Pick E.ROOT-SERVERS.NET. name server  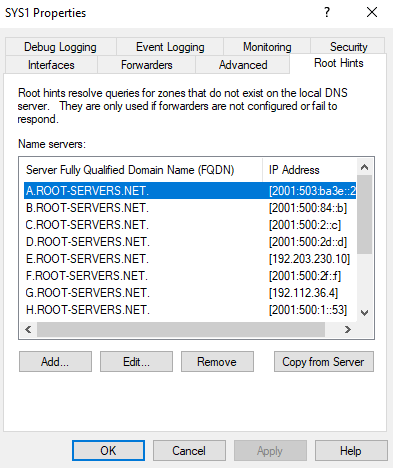click(x=190, y=259)
